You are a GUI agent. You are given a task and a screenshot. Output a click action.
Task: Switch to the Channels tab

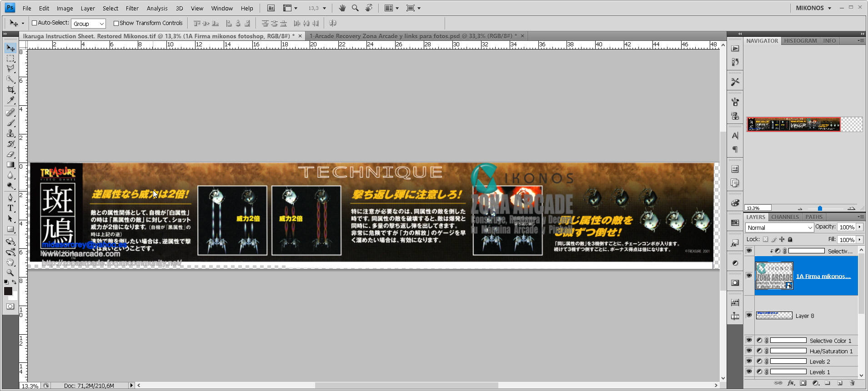click(x=785, y=217)
